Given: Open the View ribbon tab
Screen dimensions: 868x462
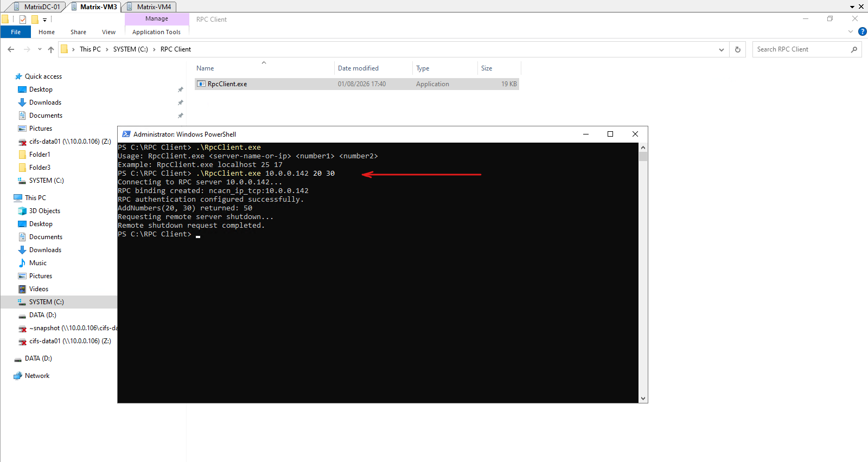Looking at the screenshot, I should [x=108, y=32].
